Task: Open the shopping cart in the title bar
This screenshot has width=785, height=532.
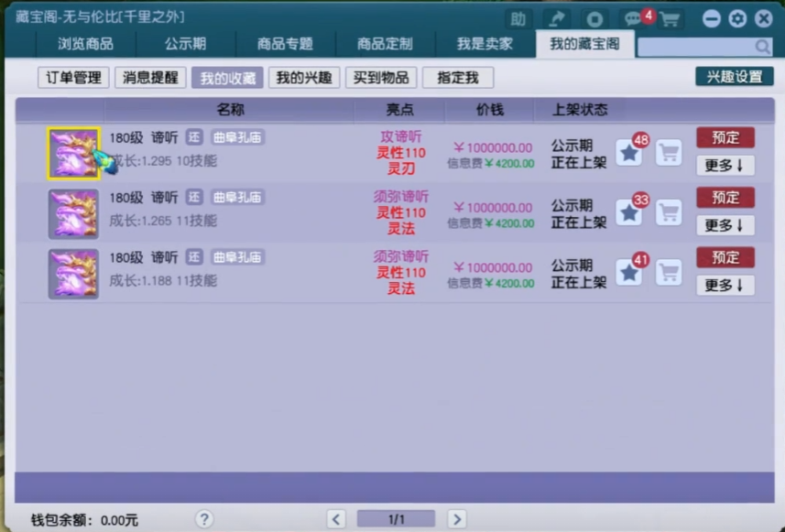Action: click(x=670, y=19)
